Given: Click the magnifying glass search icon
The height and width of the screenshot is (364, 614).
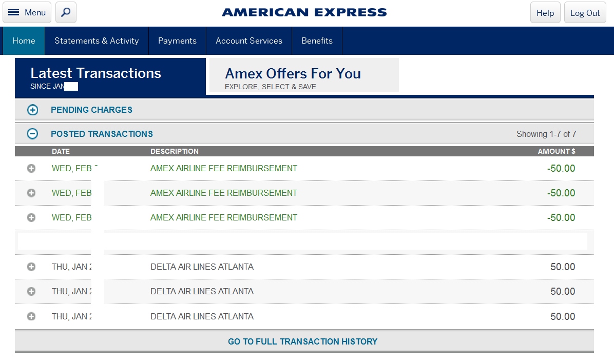Looking at the screenshot, I should pyautogui.click(x=66, y=12).
